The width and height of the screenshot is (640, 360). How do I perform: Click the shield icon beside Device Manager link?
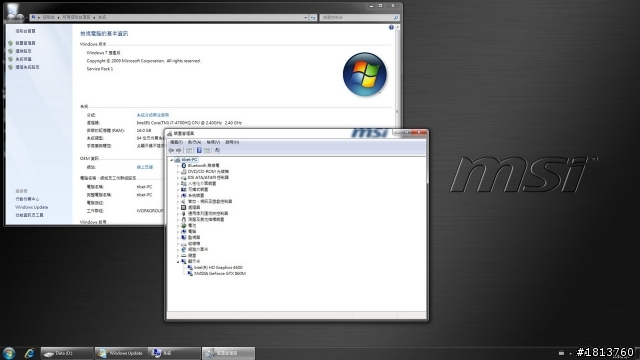(11, 43)
